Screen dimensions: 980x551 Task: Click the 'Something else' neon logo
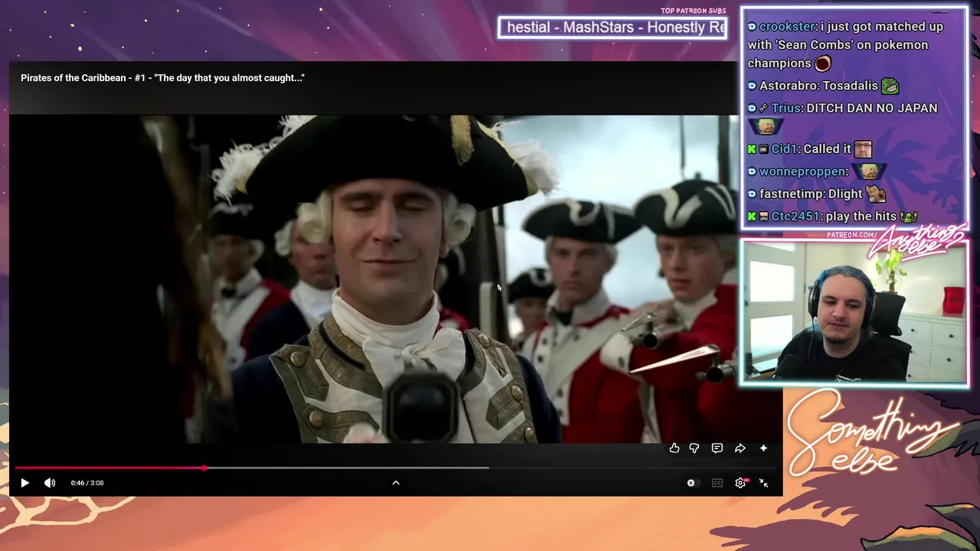[x=873, y=432]
